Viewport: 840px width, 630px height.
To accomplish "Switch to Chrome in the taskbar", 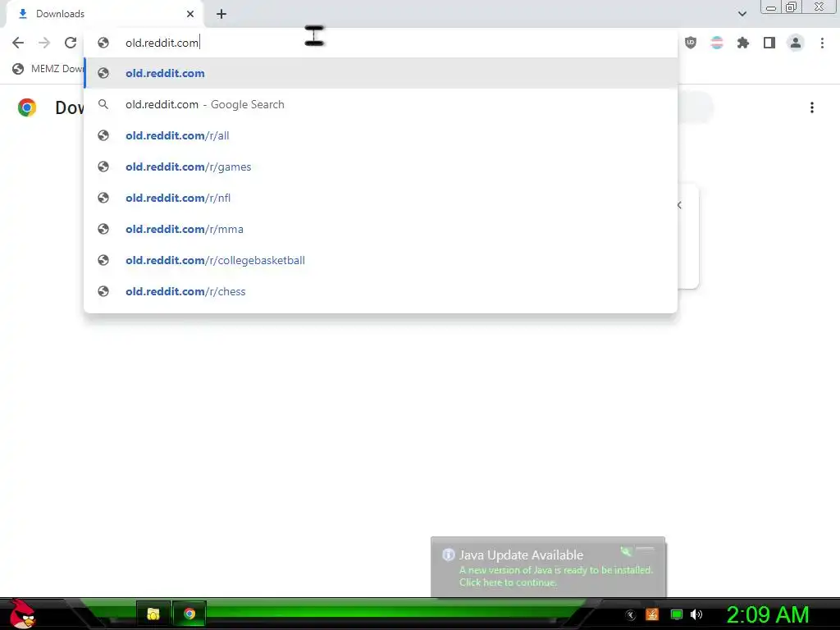I will point(189,614).
